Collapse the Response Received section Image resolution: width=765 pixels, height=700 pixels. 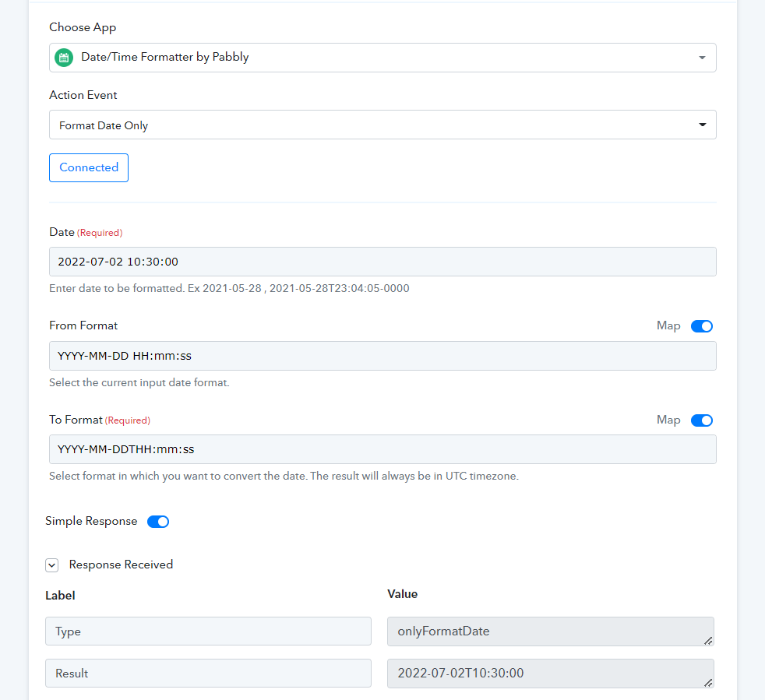51,565
